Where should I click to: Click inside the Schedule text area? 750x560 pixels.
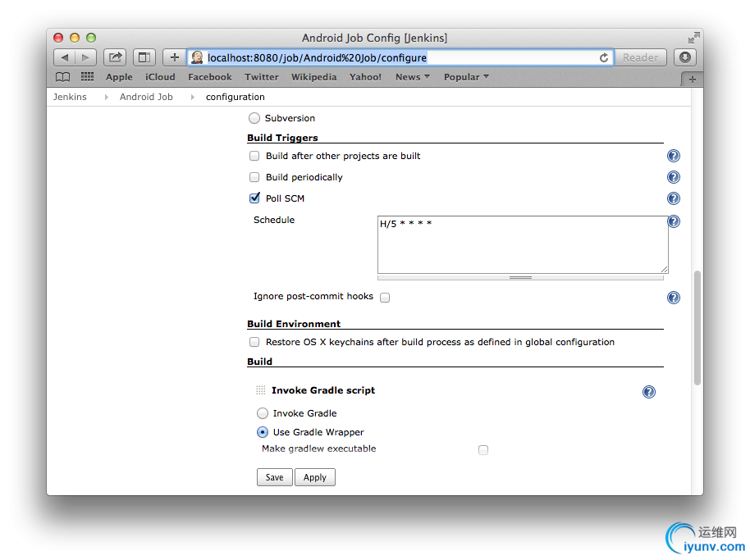[523, 244]
